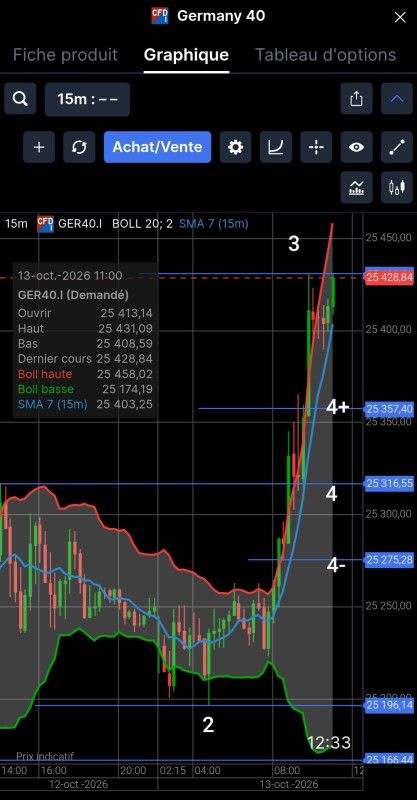Select the trend line drawing tool

(397, 147)
